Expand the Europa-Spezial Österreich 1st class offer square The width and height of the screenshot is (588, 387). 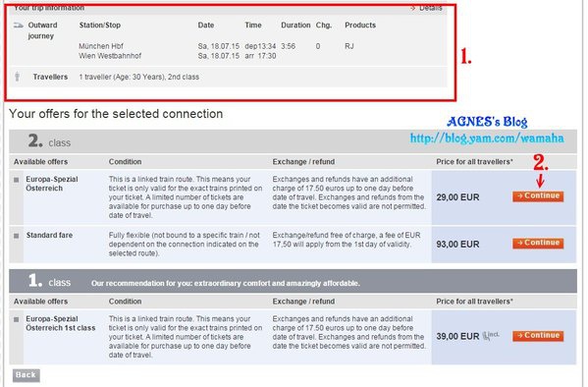click(x=16, y=319)
